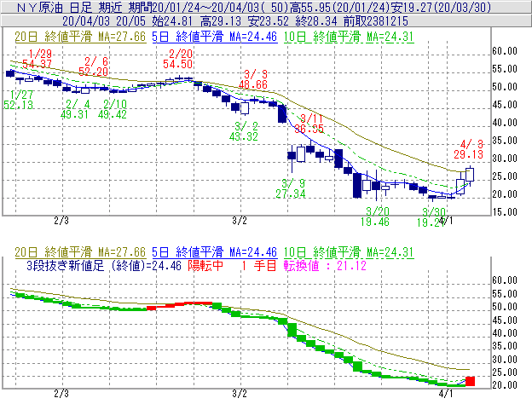Click the 5-day MA=24.46 legend in upper chart
Viewport: 532px width, 404px height.
(x=215, y=37)
